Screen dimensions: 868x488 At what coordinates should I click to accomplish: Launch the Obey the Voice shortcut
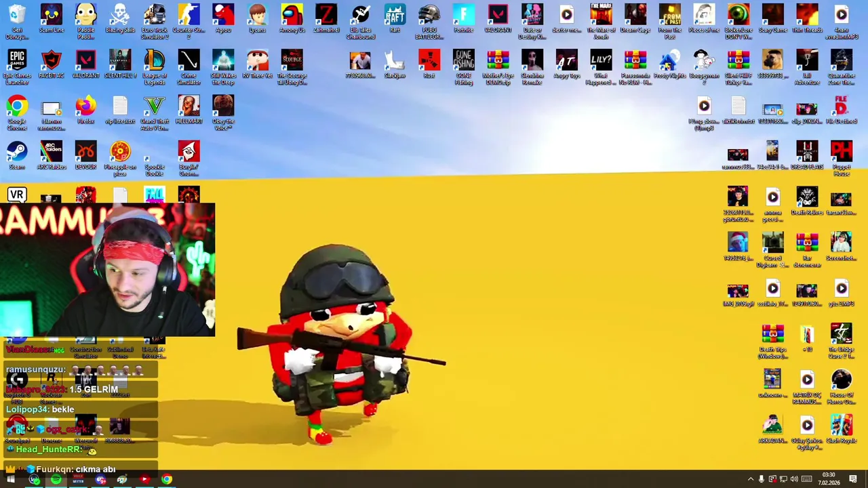click(x=223, y=113)
